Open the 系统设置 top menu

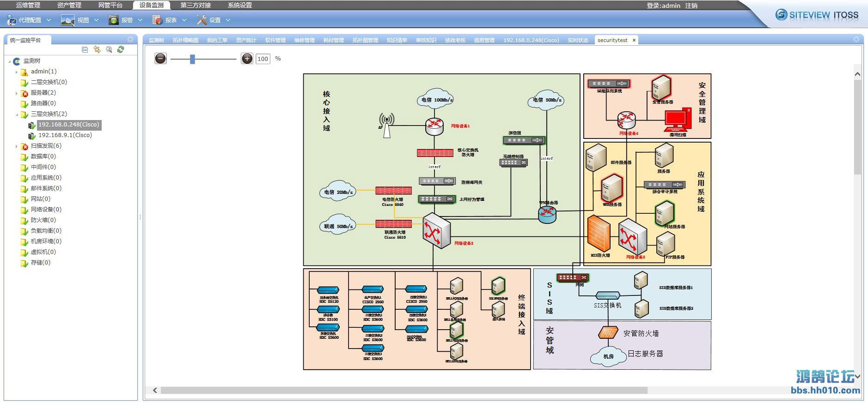point(240,5)
